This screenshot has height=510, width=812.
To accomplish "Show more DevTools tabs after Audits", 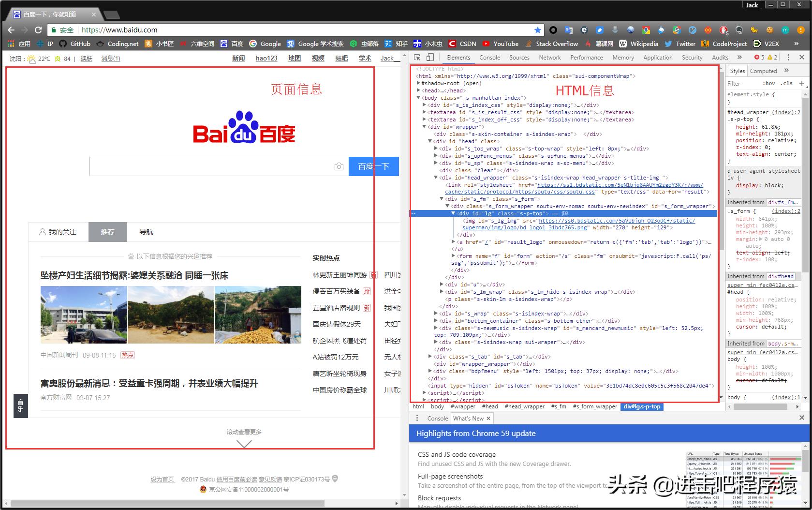I will point(740,57).
